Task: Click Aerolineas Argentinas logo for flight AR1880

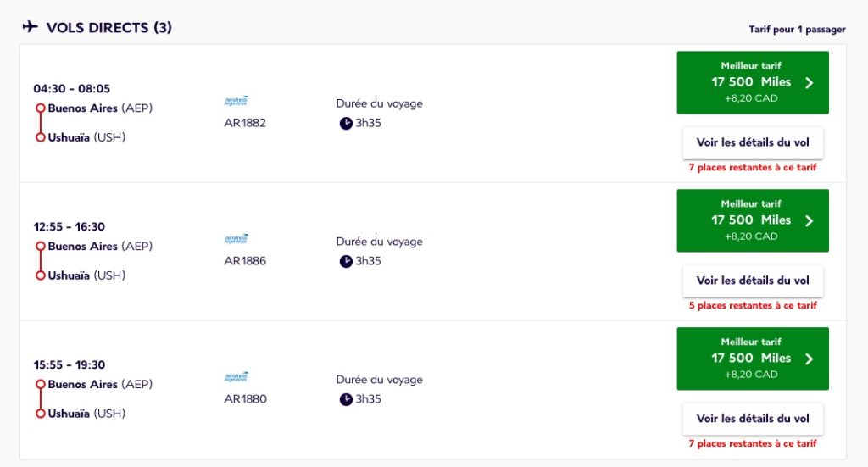Action: (236, 378)
